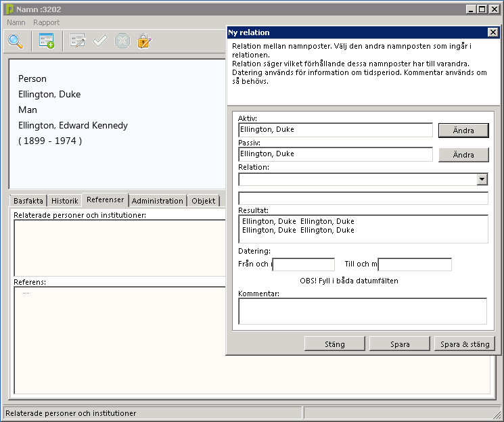Click the 'Man' gender text
Viewport: 504px width, 422px height.
28,110
